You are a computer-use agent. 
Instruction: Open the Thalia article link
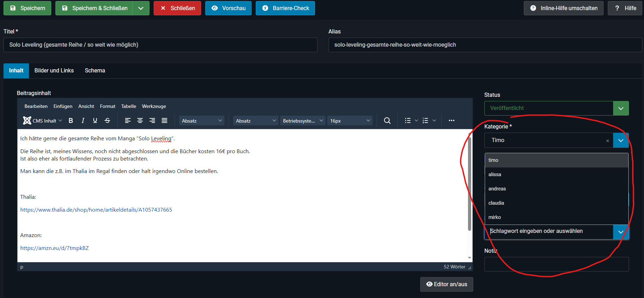pos(96,210)
